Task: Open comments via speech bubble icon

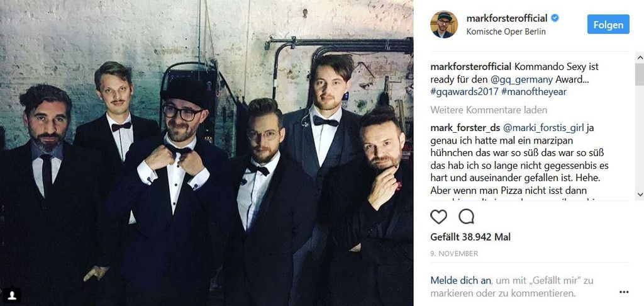Action: tap(466, 217)
